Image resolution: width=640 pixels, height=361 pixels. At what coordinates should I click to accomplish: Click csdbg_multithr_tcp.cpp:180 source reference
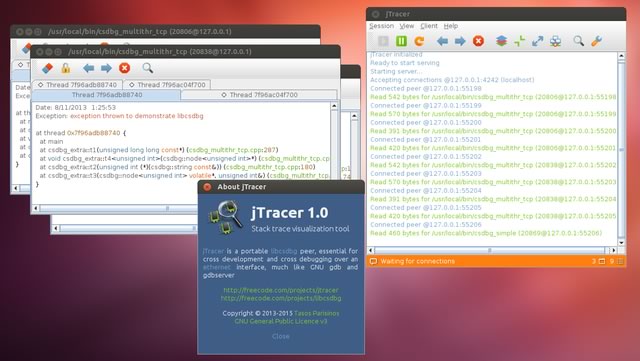(x=269, y=167)
